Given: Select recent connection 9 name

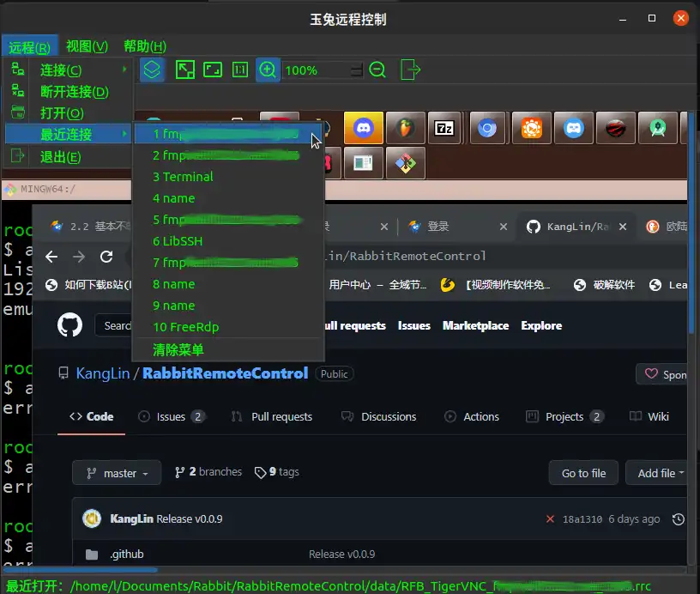Looking at the screenshot, I should 227,306.
